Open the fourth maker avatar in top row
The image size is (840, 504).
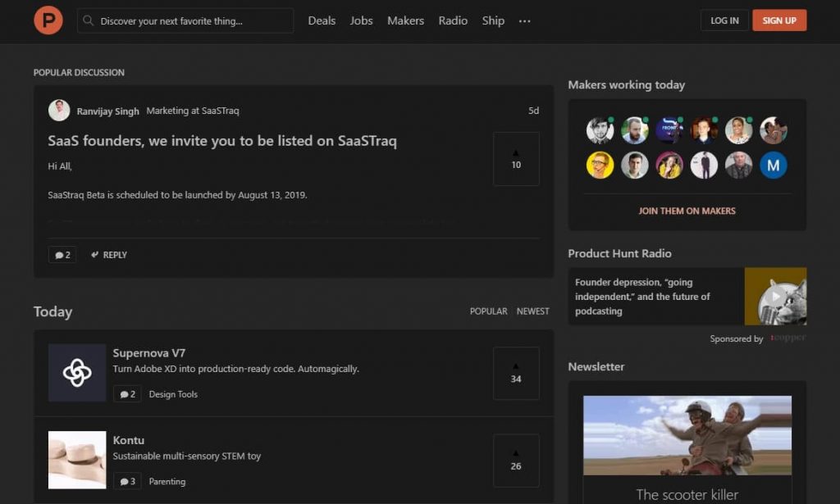pyautogui.click(x=704, y=130)
